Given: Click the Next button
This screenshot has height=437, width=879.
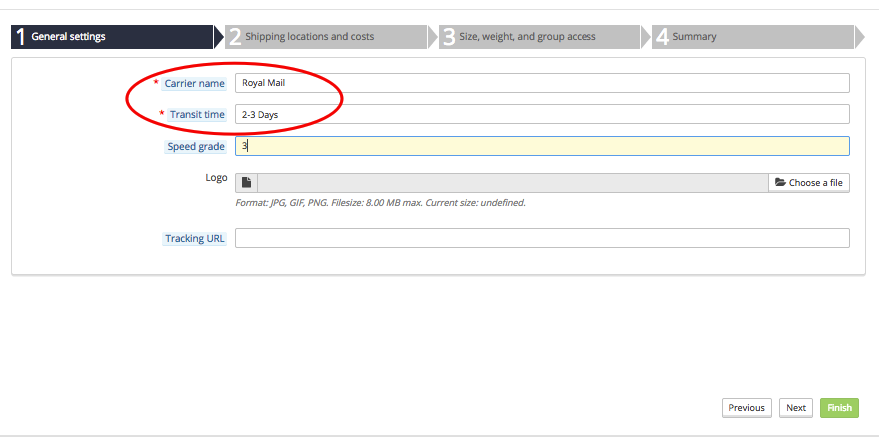Looking at the screenshot, I should pos(796,408).
